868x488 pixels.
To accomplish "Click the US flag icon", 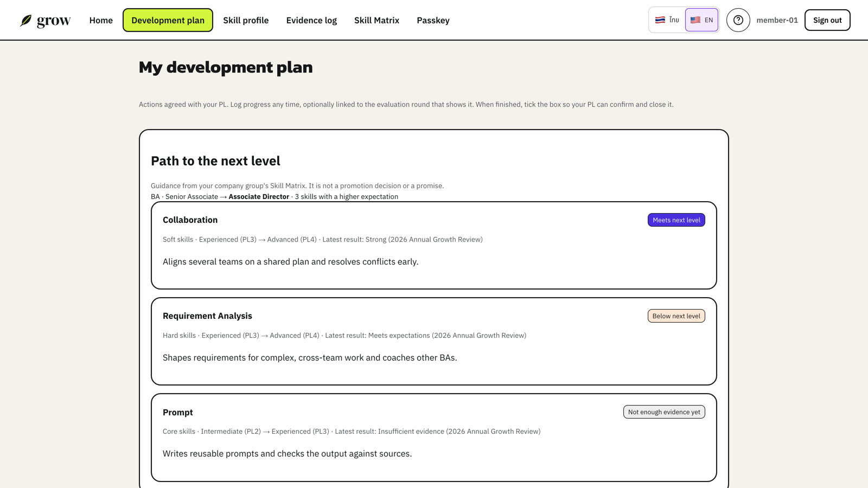I will click(695, 20).
